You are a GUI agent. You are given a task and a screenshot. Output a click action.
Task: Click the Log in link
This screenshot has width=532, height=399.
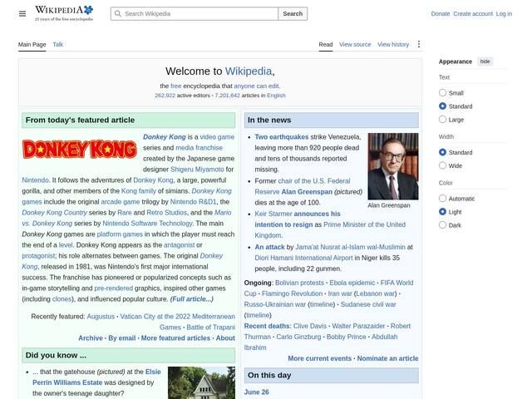(x=504, y=13)
